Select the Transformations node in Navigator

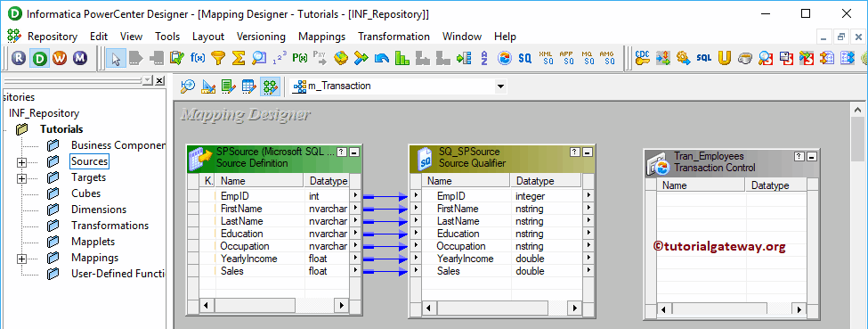(x=110, y=226)
